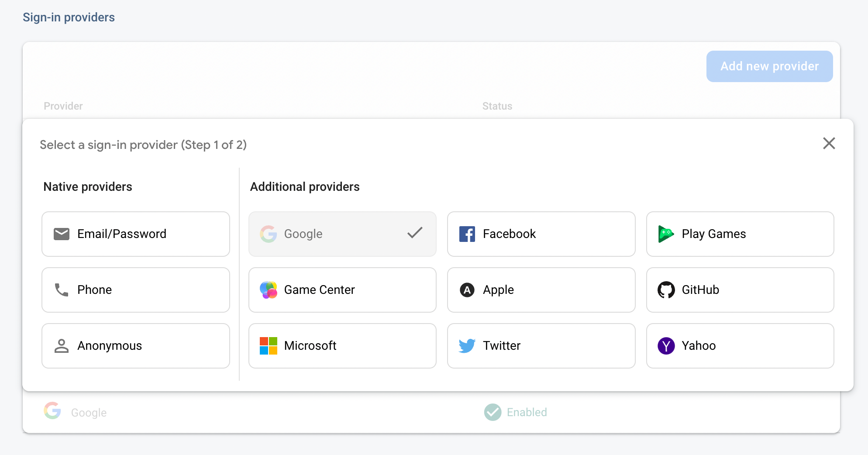The image size is (868, 455).
Task: Select the GitHub provider card
Action: pos(740,290)
